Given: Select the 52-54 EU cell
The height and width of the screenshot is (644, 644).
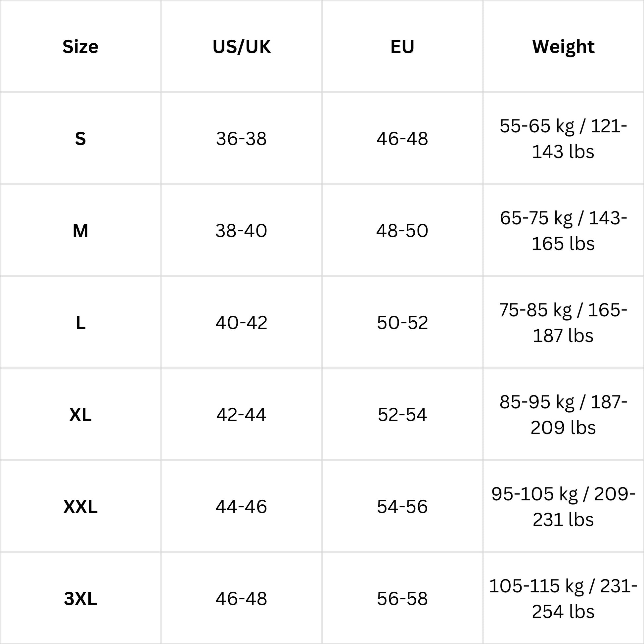Looking at the screenshot, I should click(x=402, y=415).
